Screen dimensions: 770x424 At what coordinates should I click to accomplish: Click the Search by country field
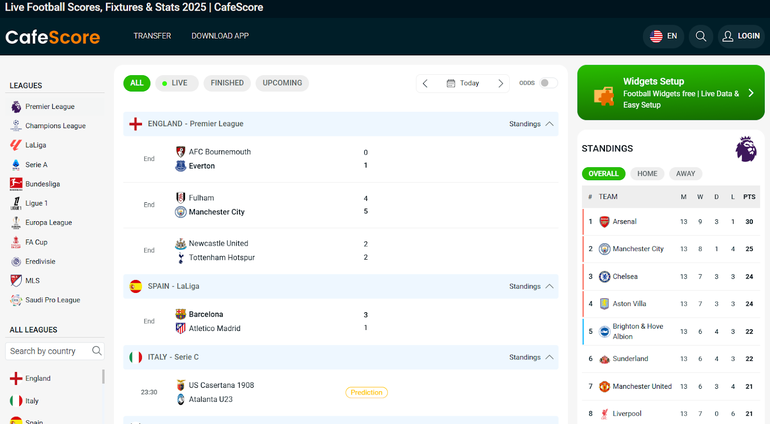point(48,351)
